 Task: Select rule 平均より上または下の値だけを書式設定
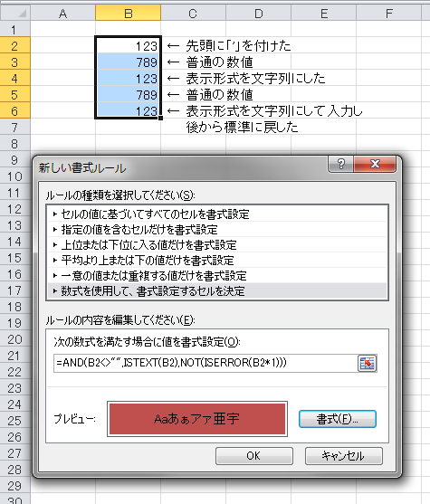click(x=217, y=261)
